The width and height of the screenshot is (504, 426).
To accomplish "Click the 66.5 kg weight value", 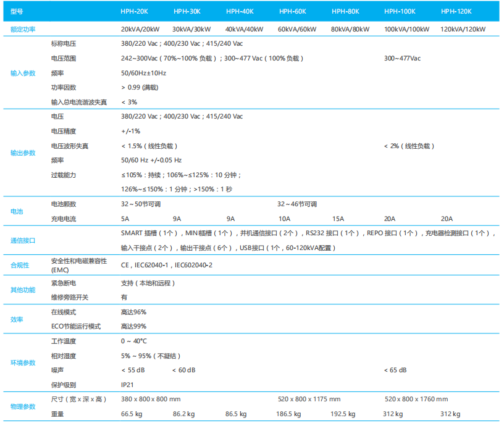I will 132,414.
